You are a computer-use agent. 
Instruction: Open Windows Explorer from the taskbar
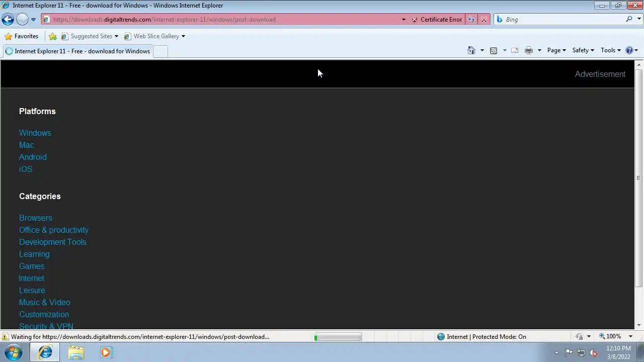coord(76,352)
